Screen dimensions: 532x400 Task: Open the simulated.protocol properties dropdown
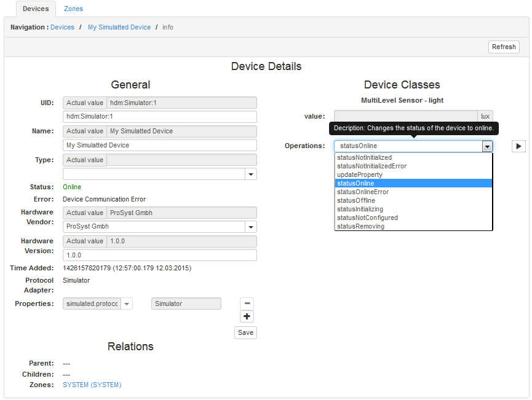coord(125,304)
